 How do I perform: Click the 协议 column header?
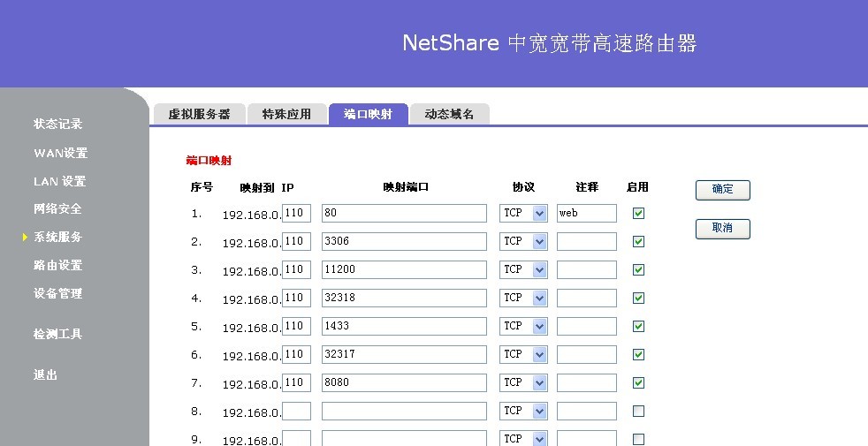tap(523, 187)
